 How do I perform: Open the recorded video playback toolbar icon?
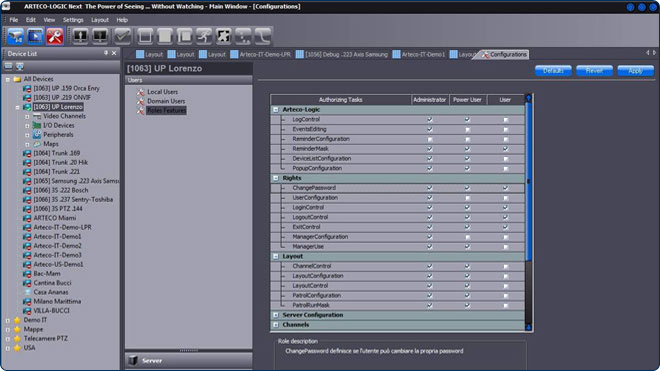[35, 36]
